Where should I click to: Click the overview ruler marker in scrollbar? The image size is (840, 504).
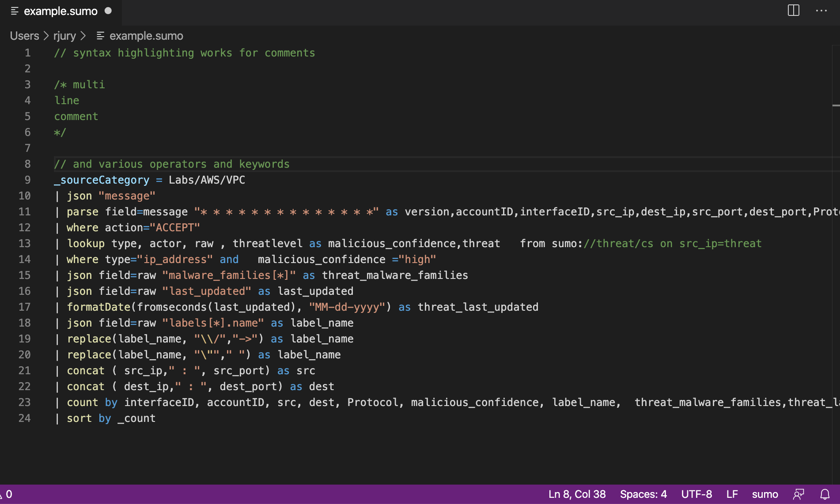click(x=836, y=105)
